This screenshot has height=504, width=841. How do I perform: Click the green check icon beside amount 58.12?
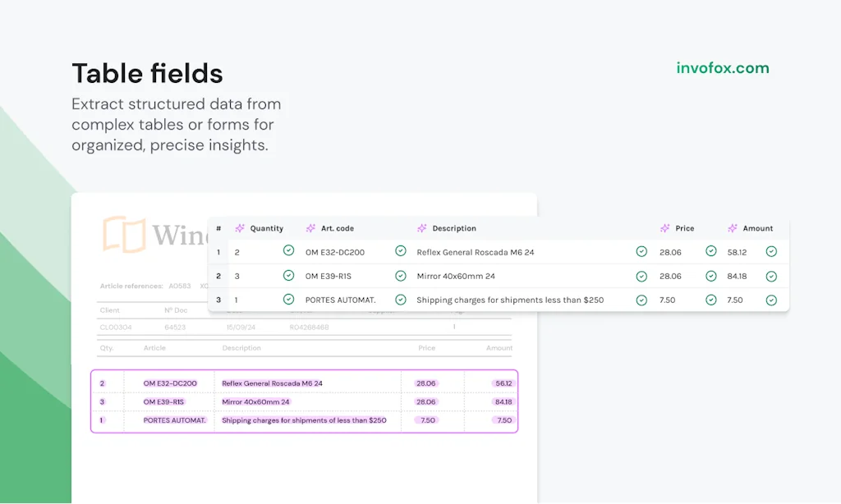pos(770,251)
